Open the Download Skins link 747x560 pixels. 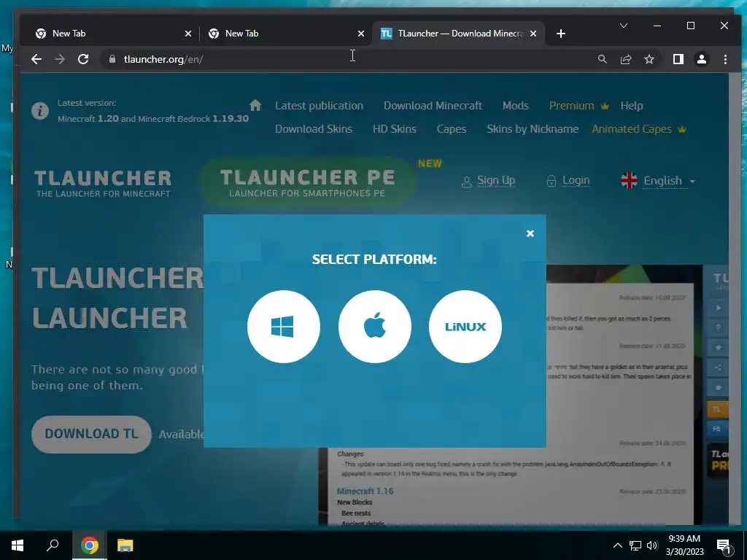(314, 129)
